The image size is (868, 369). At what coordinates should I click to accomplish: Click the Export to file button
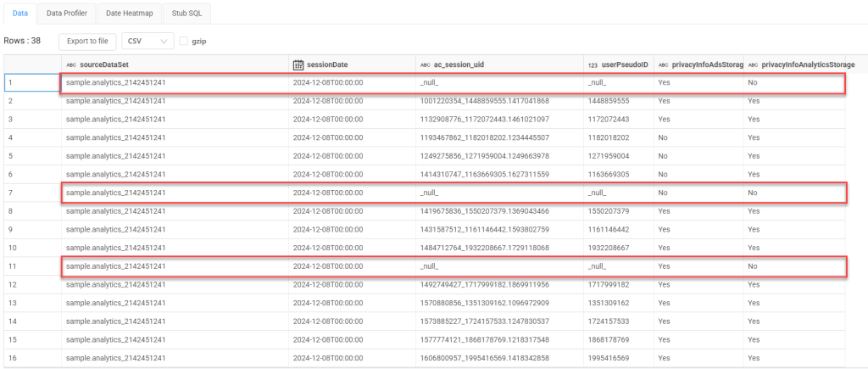(87, 41)
